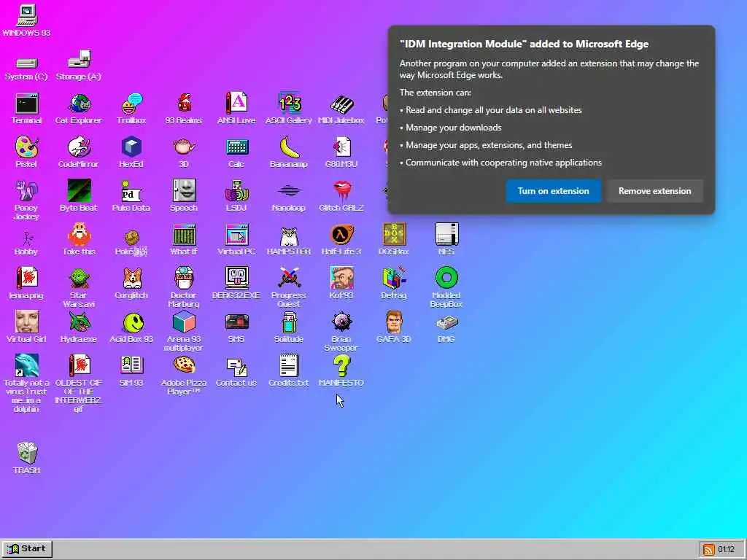Screen dimensions: 747x560
Task: Launch Bananamp banana icon
Action: [x=289, y=147]
